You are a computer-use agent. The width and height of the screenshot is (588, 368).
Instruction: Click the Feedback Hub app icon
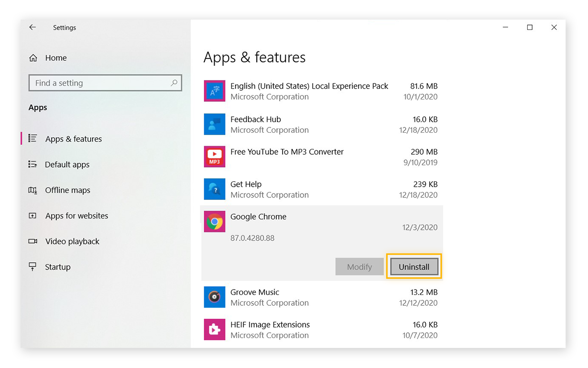pos(214,124)
